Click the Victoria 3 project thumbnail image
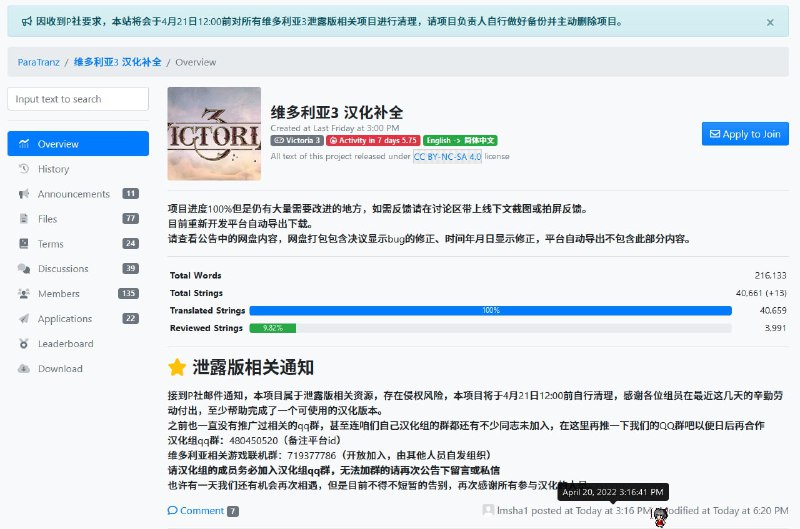This screenshot has height=529, width=800. (214, 135)
